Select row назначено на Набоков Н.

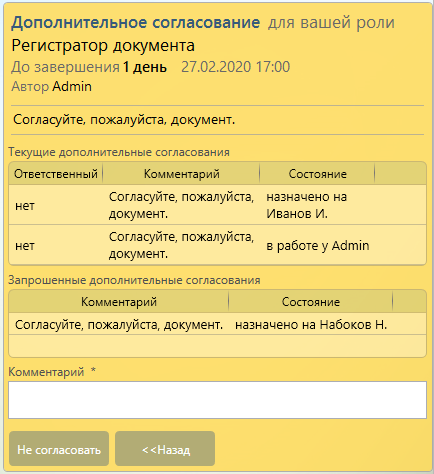click(x=217, y=324)
